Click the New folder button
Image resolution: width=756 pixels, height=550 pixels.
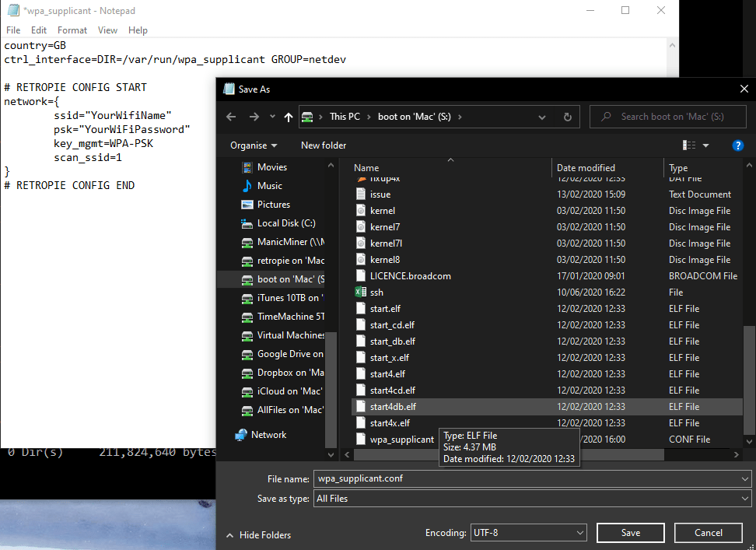(x=324, y=145)
